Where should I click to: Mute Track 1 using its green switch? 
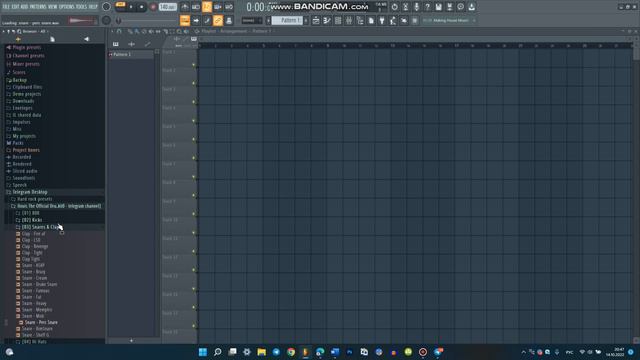pos(193,64)
